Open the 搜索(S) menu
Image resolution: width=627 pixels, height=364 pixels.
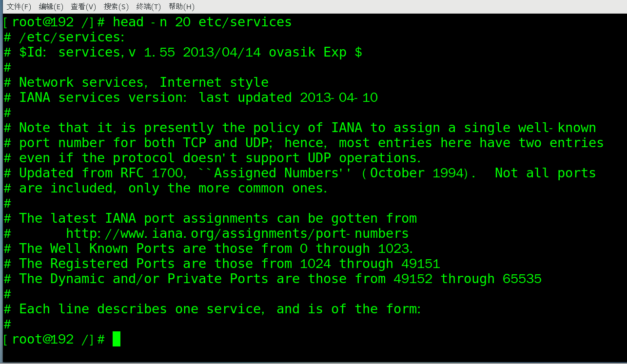click(x=116, y=6)
